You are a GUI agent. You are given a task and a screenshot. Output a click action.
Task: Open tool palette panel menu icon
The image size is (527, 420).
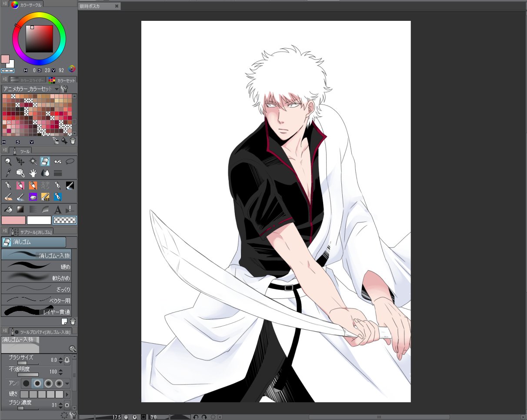coord(4,150)
